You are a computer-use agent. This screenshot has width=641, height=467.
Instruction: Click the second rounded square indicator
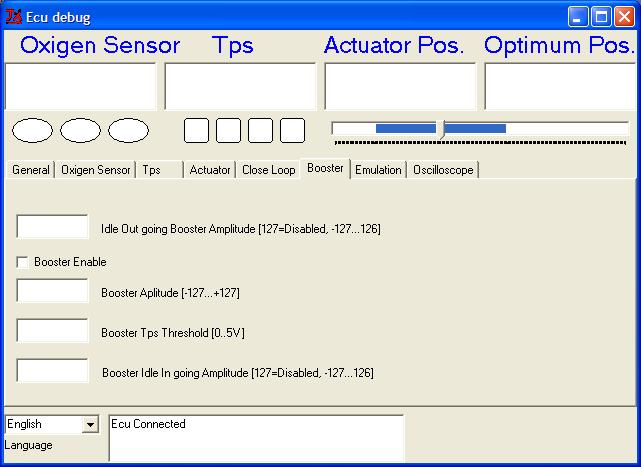(x=229, y=130)
